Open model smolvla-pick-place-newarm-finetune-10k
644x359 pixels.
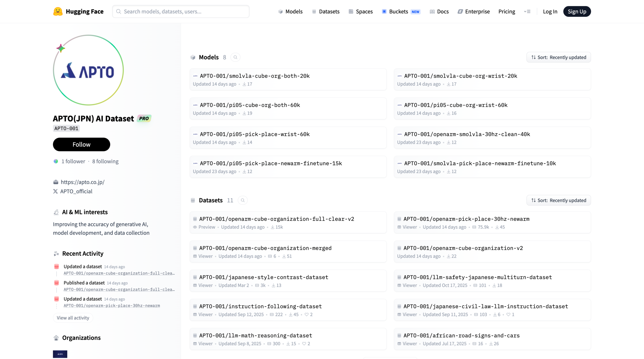[x=492, y=167]
